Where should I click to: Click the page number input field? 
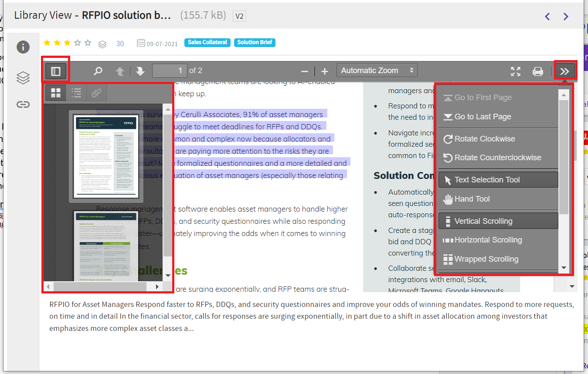click(x=170, y=71)
